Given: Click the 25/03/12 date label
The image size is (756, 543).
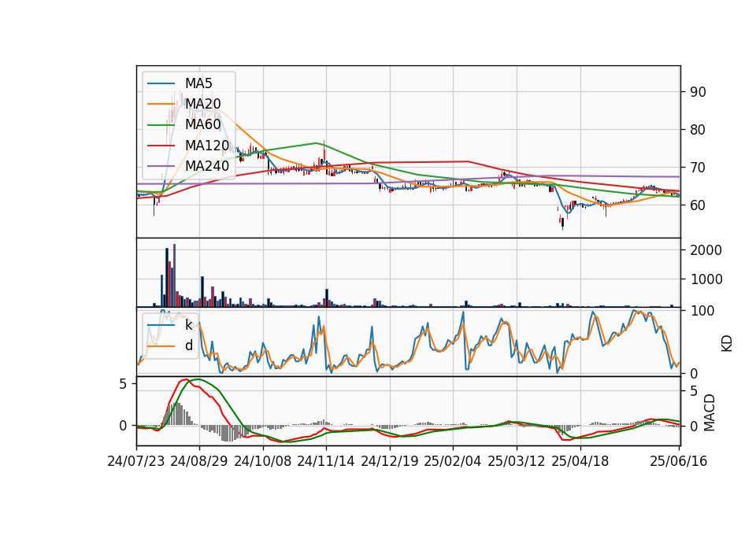Looking at the screenshot, I should point(517,461).
